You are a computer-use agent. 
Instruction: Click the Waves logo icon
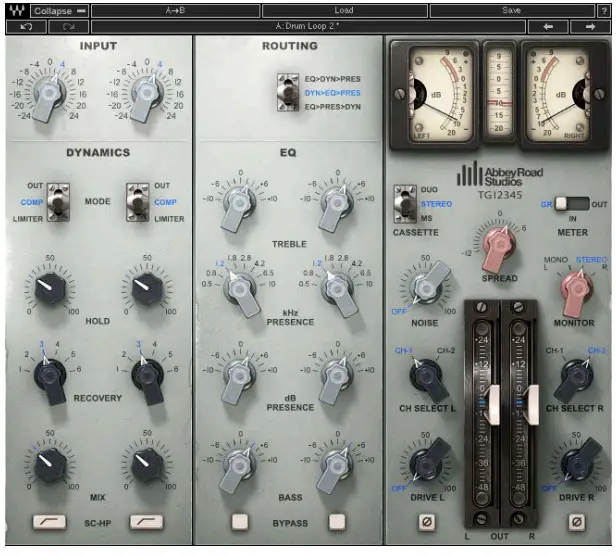(x=17, y=11)
